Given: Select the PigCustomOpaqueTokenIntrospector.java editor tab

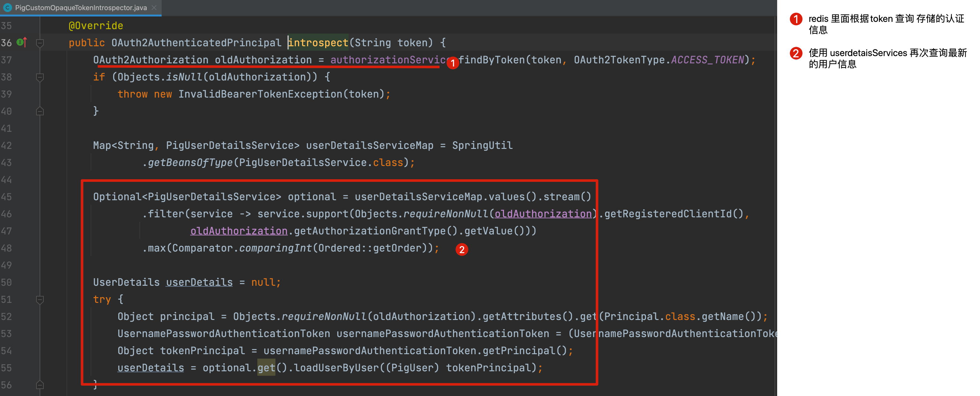Looking at the screenshot, I should coord(81,7).
